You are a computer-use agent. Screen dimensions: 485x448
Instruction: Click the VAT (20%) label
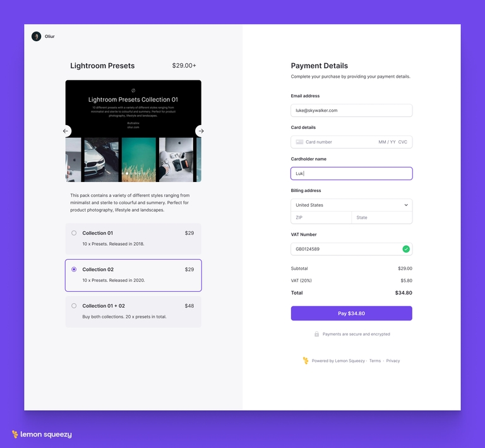click(x=301, y=281)
